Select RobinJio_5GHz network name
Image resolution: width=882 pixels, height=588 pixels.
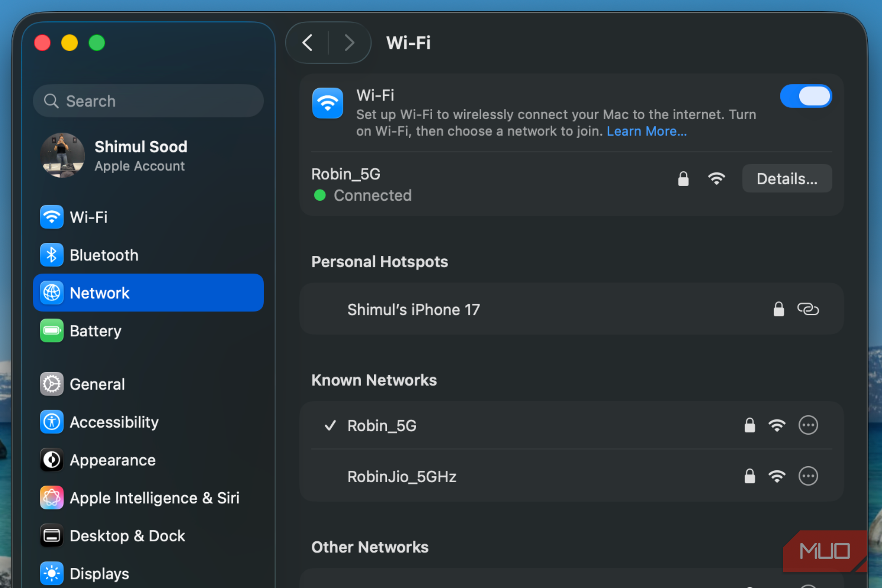tap(402, 477)
